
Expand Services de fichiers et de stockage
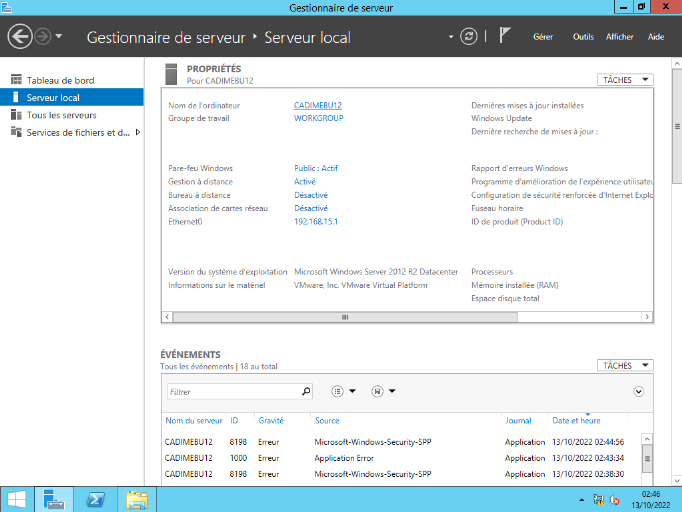click(x=137, y=132)
